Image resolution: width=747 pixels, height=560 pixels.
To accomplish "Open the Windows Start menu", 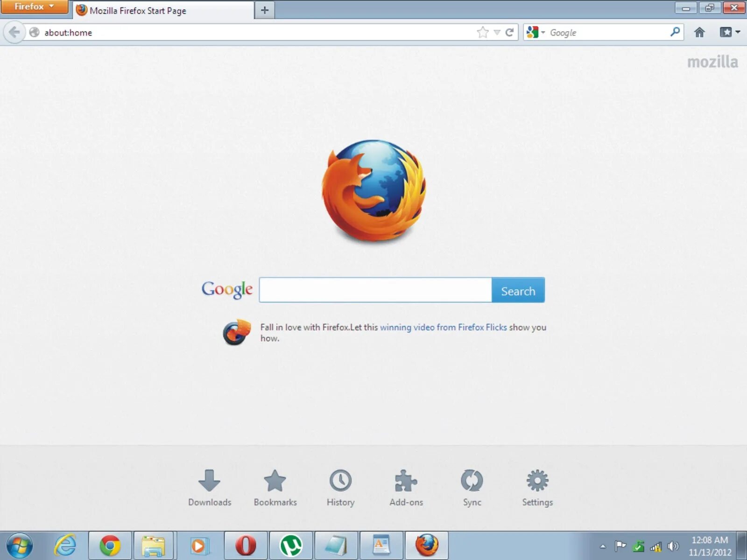I will 20,545.
